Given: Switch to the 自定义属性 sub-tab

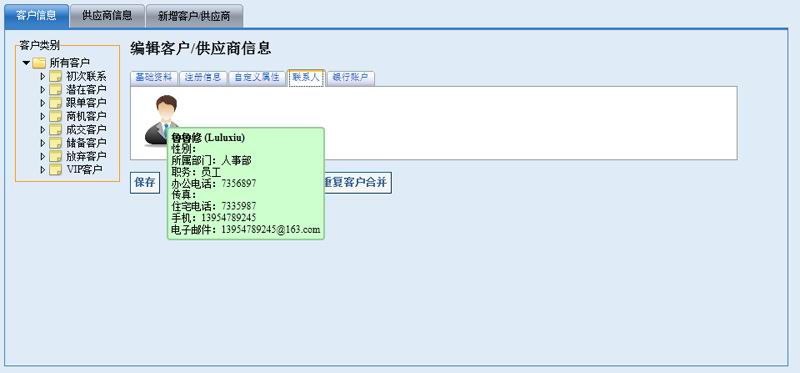Looking at the screenshot, I should pyautogui.click(x=257, y=78).
